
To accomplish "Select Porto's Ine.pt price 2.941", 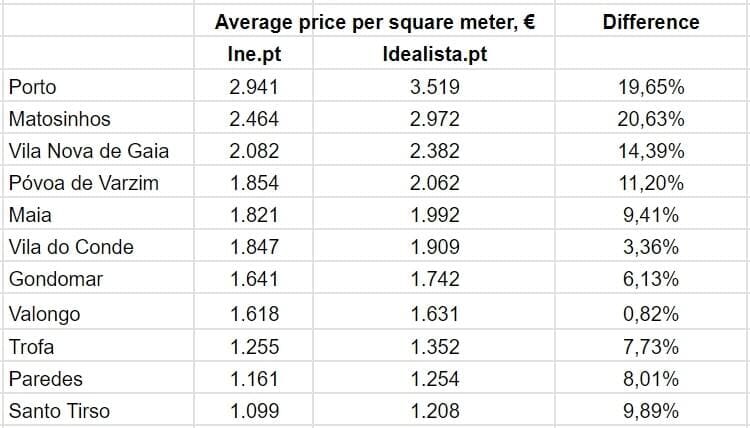I will [x=254, y=87].
